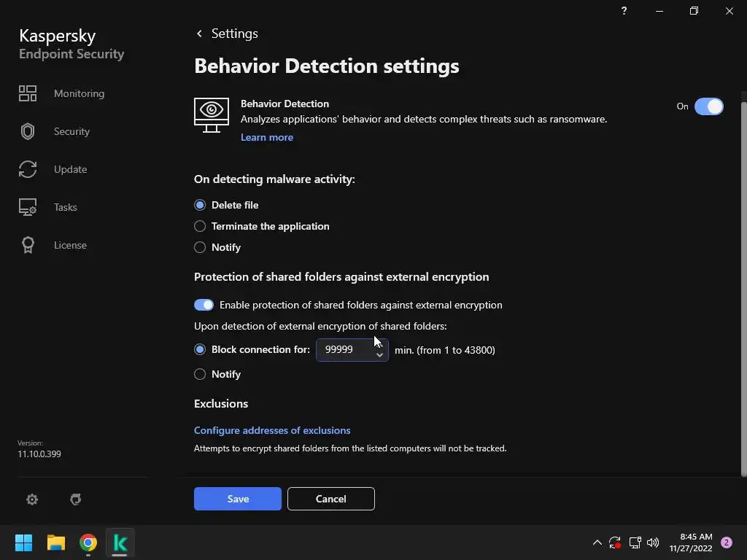Toggle protection of shared folders switch
This screenshot has height=560, width=747.
(204, 305)
